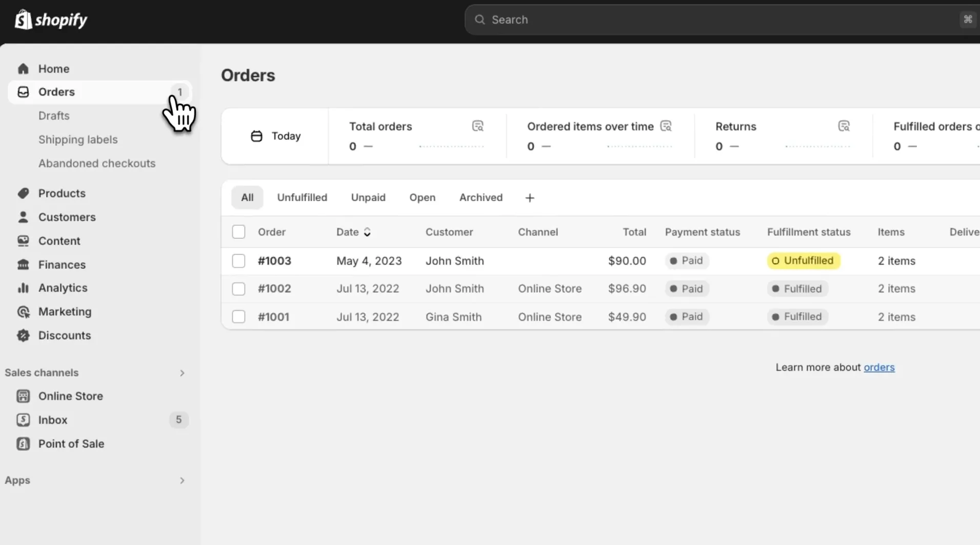Screen dimensions: 980x545
Task: Open the Ordered items over time report icon
Action: click(x=666, y=126)
